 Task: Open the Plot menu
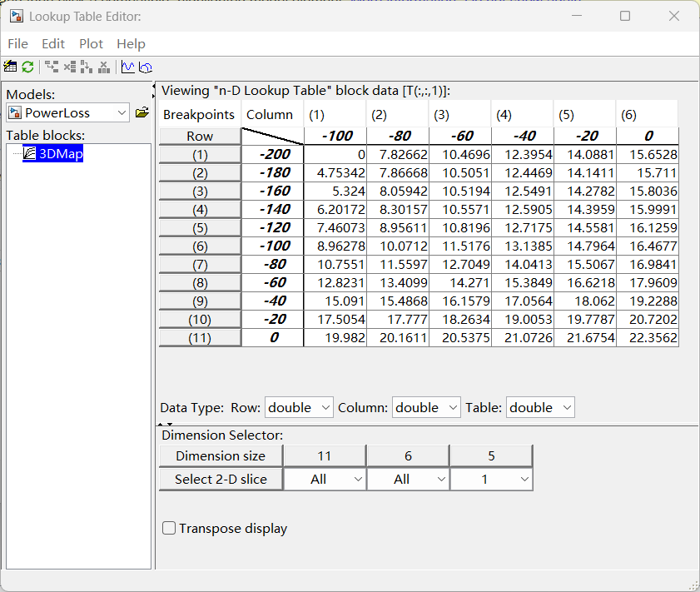point(91,44)
